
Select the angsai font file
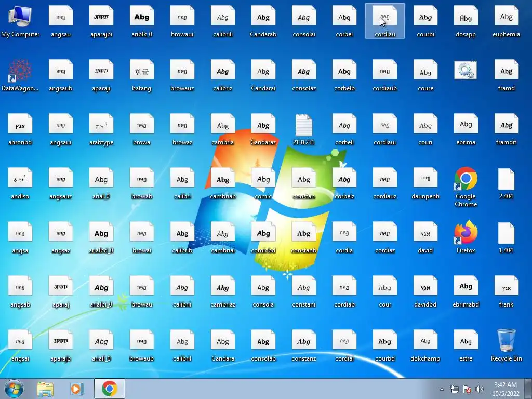click(20, 345)
